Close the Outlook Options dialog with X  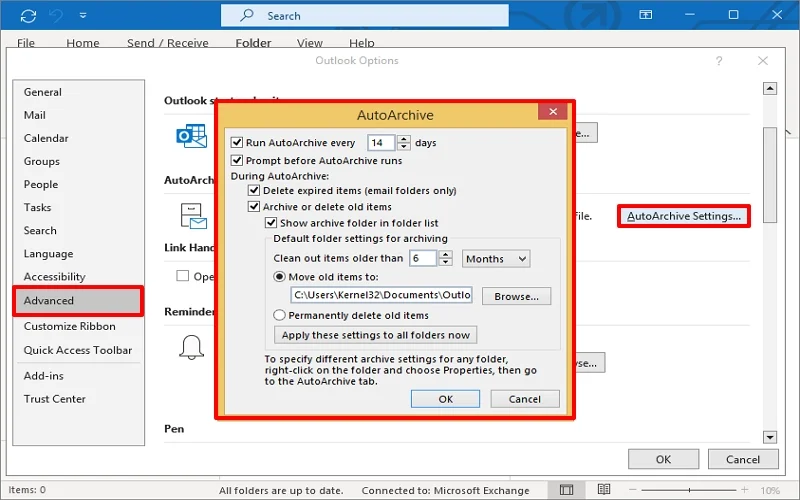(x=763, y=61)
